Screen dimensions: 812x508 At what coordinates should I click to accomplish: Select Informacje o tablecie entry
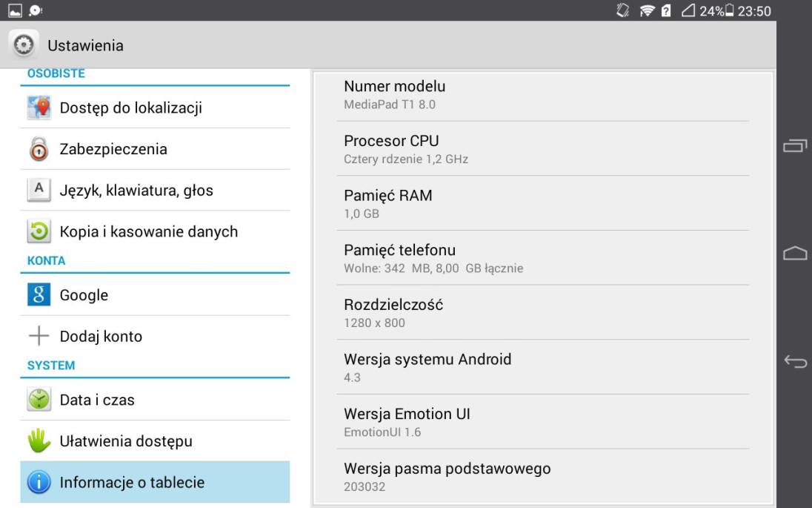click(155, 482)
